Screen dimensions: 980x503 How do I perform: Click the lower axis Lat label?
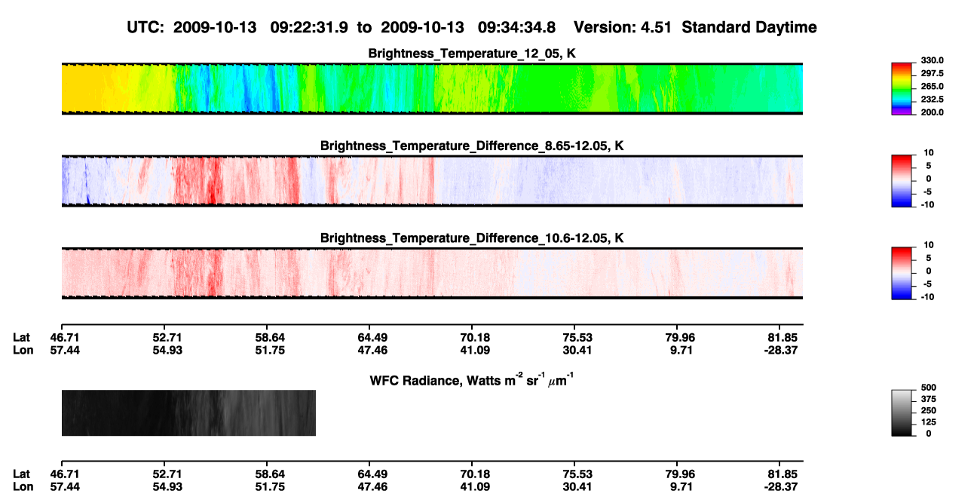(21, 474)
